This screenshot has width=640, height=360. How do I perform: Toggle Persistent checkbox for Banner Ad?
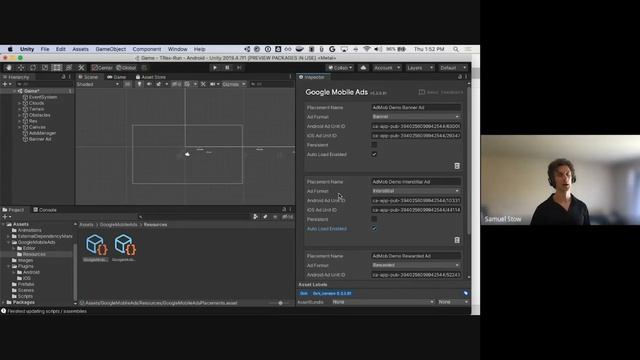point(374,145)
